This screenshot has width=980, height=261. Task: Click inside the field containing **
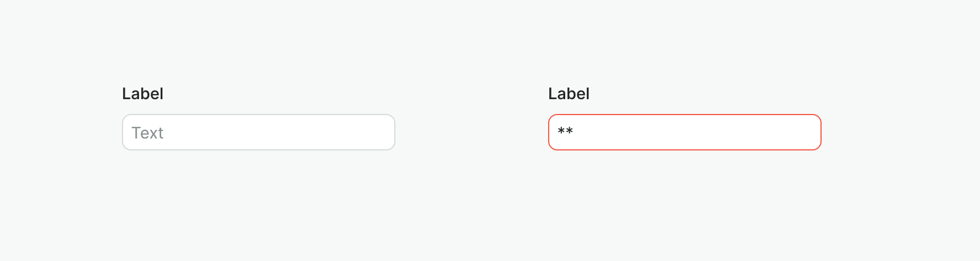684,132
